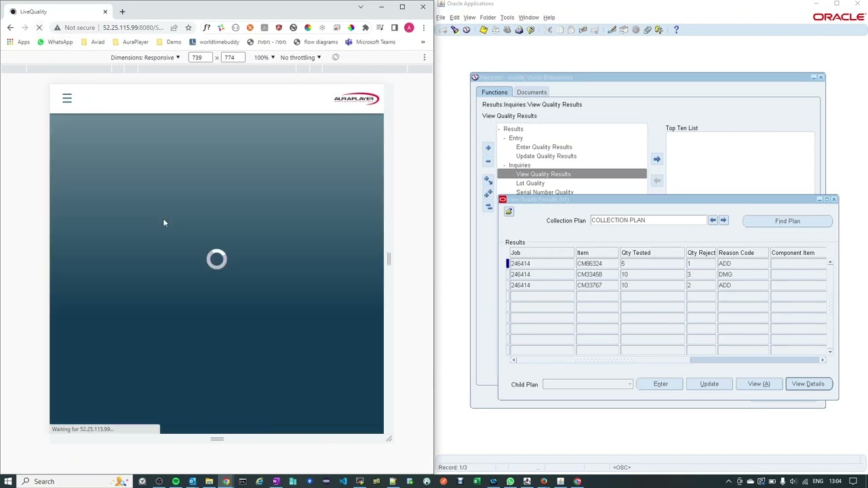The height and width of the screenshot is (488, 868).
Task: Open the AuraPlayer bookmarks folder
Action: pos(130,42)
